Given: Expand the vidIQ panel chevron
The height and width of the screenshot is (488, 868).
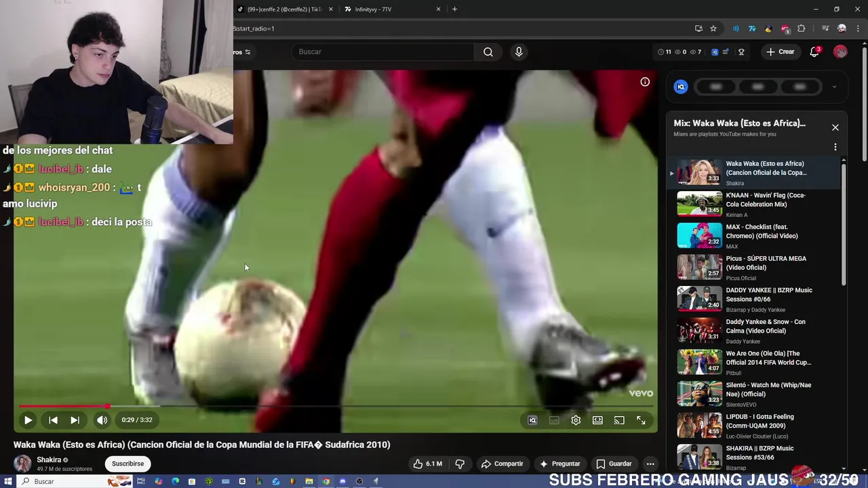Looking at the screenshot, I should click(834, 87).
